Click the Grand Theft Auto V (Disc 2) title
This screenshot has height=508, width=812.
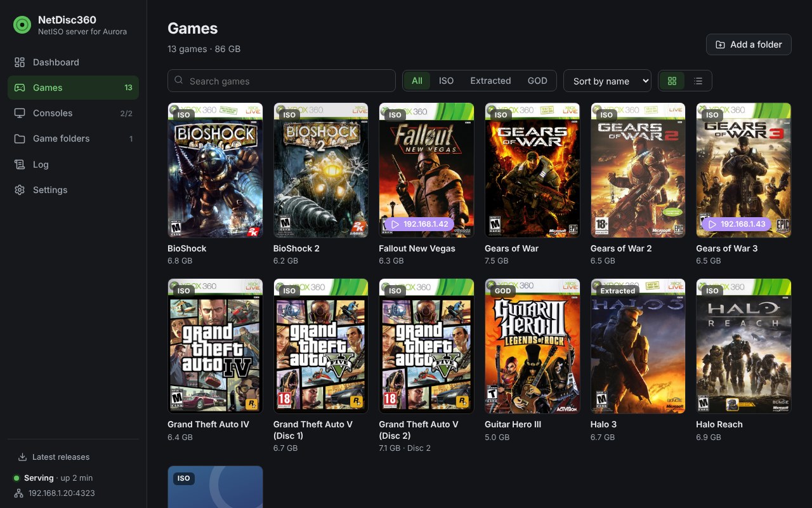(419, 430)
